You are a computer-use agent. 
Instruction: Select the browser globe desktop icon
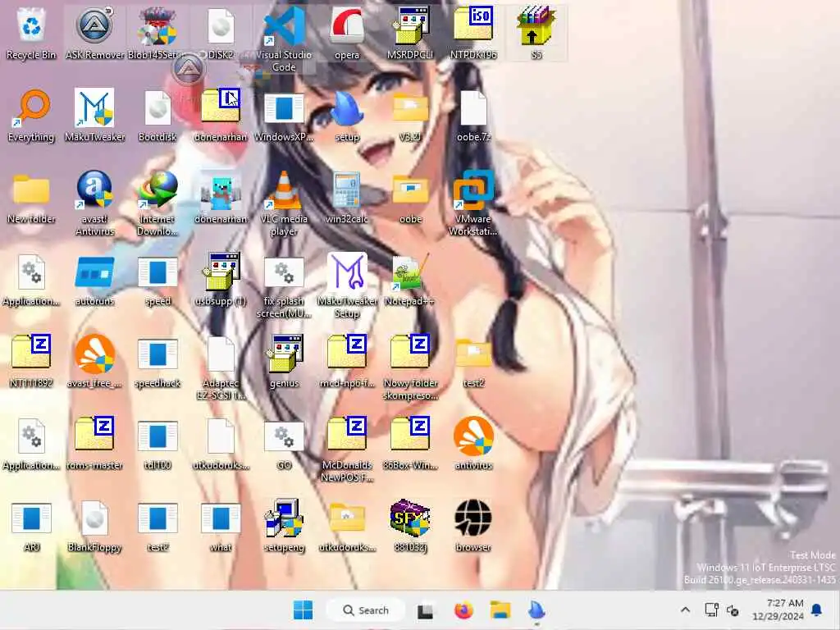(473, 526)
